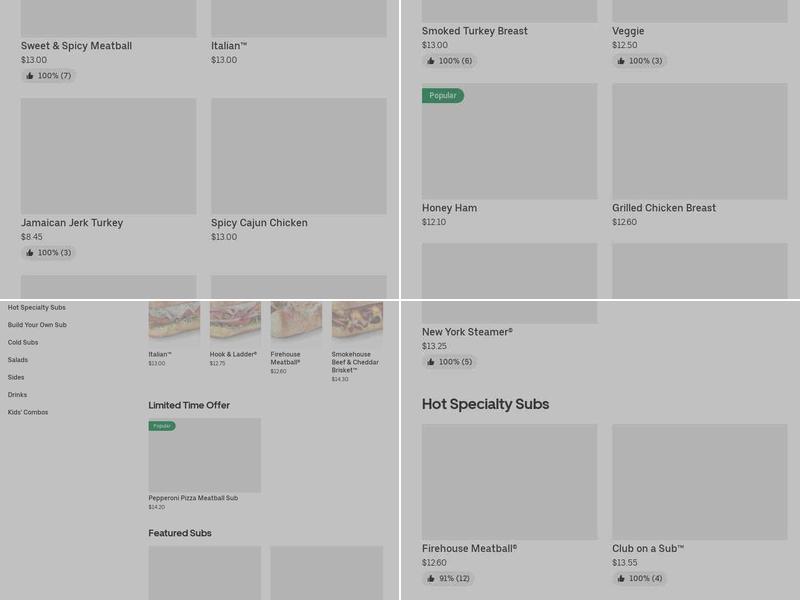This screenshot has height=600, width=800.
Task: Click thumbs-up icon under Sweet & Spicy Meatball
Action: [x=30, y=76]
